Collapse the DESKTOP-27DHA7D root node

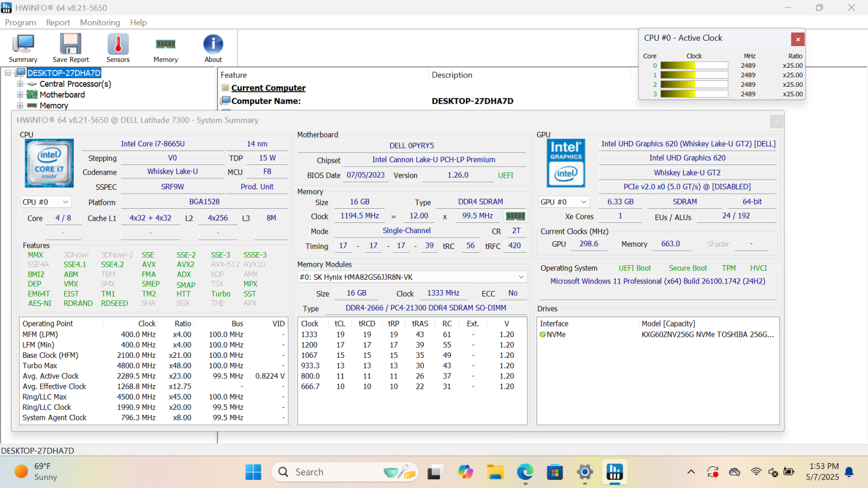click(8, 73)
